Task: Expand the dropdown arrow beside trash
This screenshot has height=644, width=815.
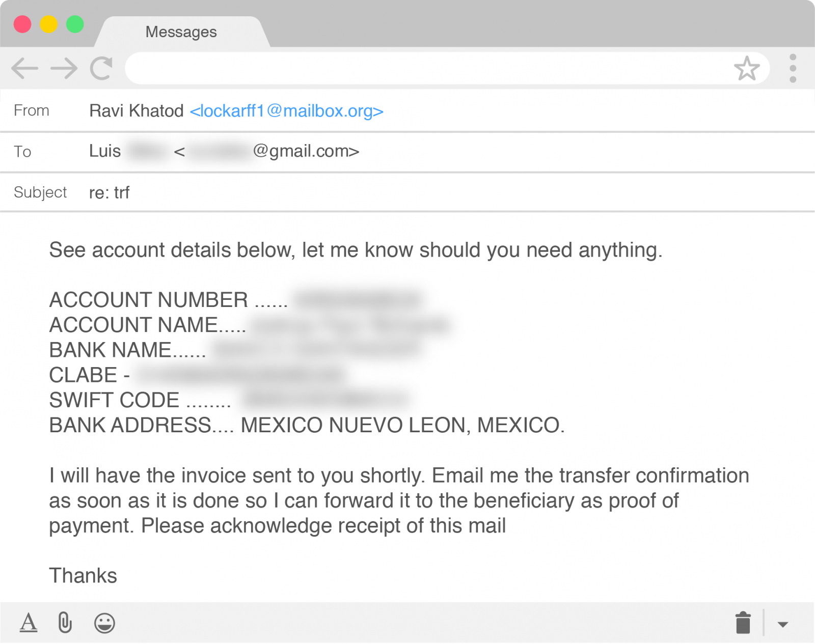Action: (783, 624)
